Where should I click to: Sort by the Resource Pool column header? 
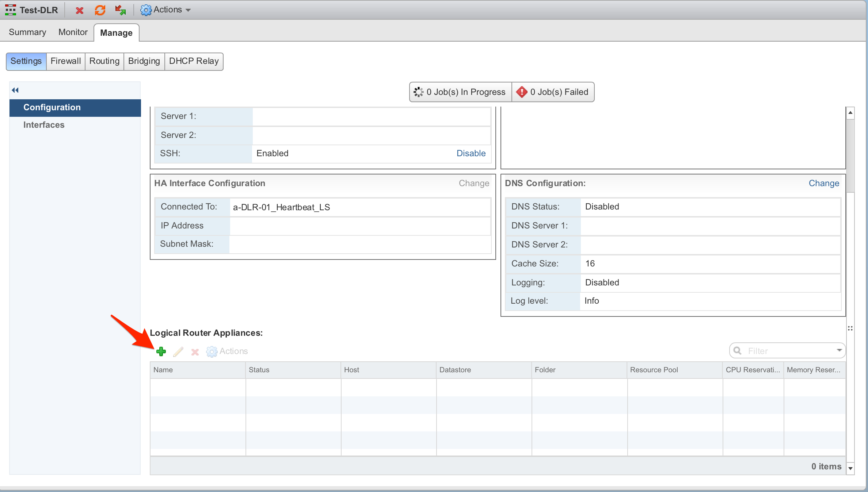click(674, 370)
